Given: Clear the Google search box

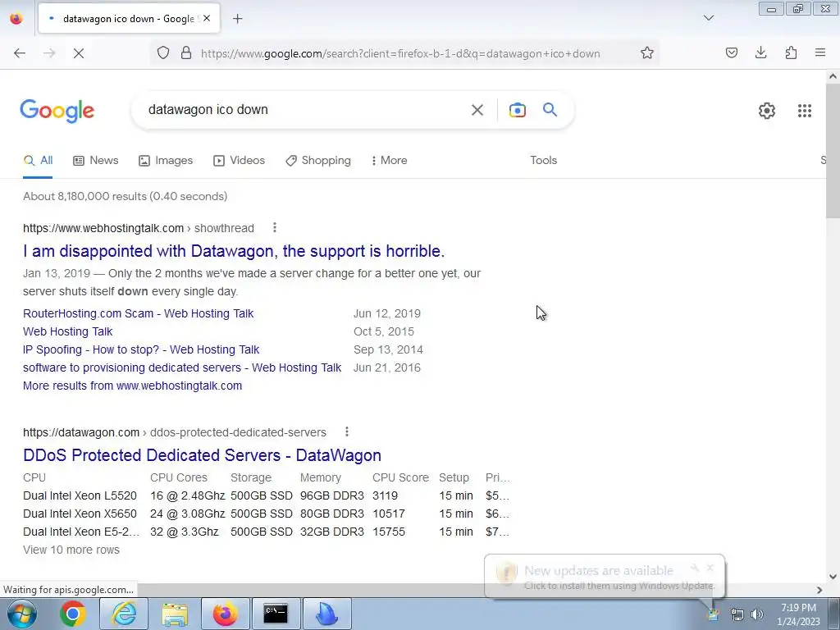Looking at the screenshot, I should pyautogui.click(x=477, y=110).
